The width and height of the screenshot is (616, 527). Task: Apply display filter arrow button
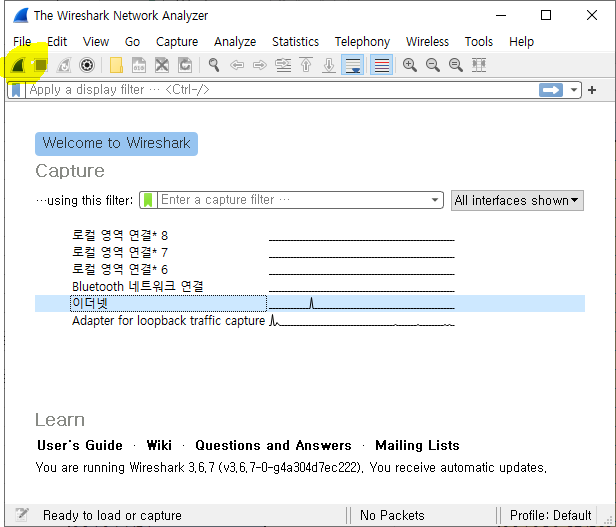[x=551, y=90]
